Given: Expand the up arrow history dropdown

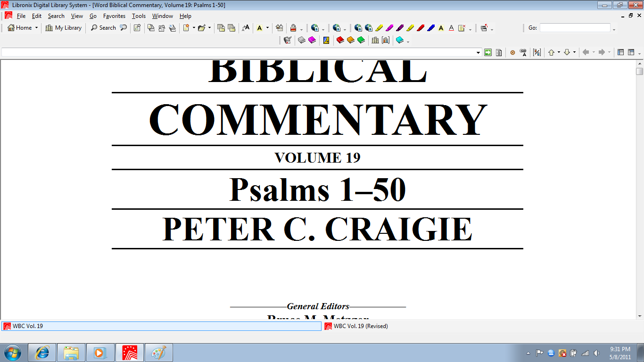Looking at the screenshot, I should [559, 52].
